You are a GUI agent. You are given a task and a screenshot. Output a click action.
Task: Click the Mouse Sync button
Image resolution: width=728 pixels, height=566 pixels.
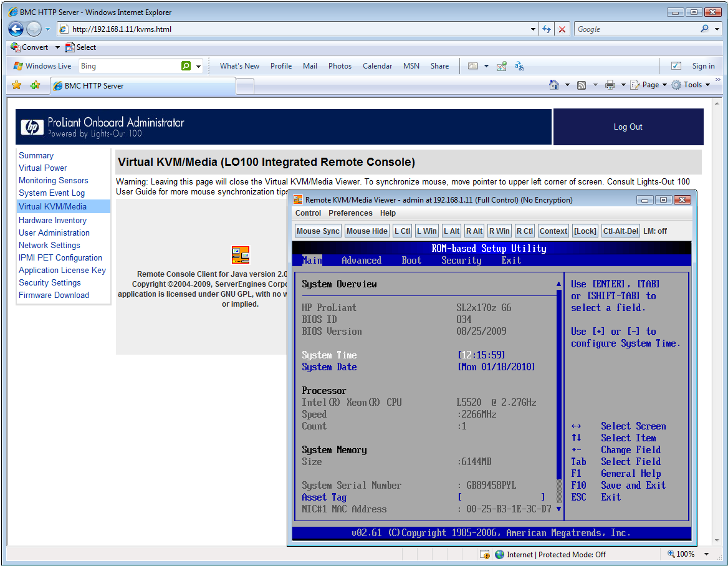[x=318, y=231]
